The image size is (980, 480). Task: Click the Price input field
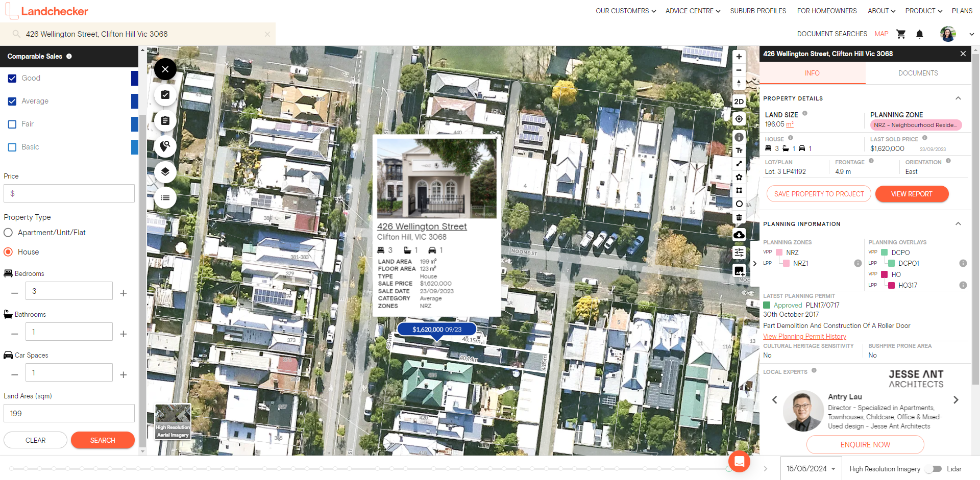[69, 193]
